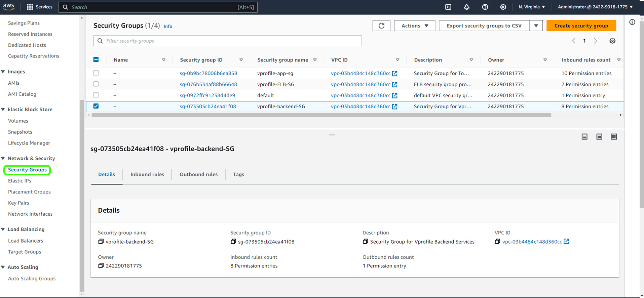
Task: Open the export options dropdown arrow
Action: click(536, 26)
